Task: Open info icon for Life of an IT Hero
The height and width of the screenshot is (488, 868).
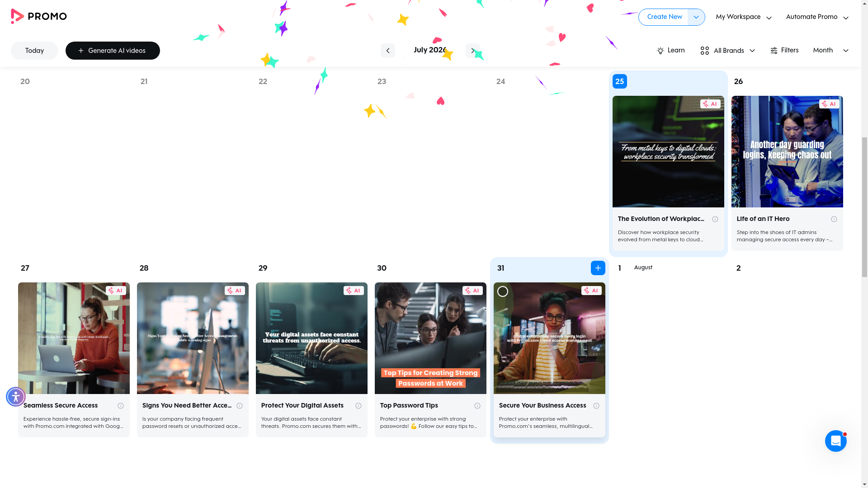Action: pyautogui.click(x=834, y=219)
